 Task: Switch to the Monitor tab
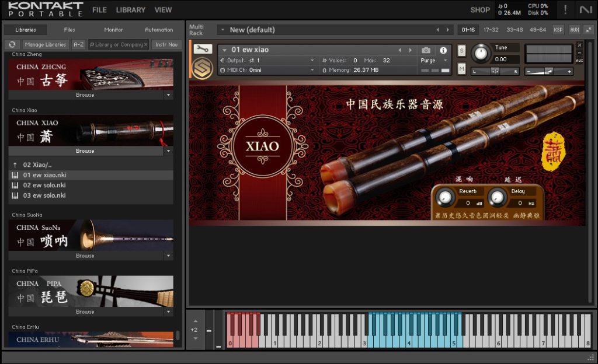coord(113,30)
